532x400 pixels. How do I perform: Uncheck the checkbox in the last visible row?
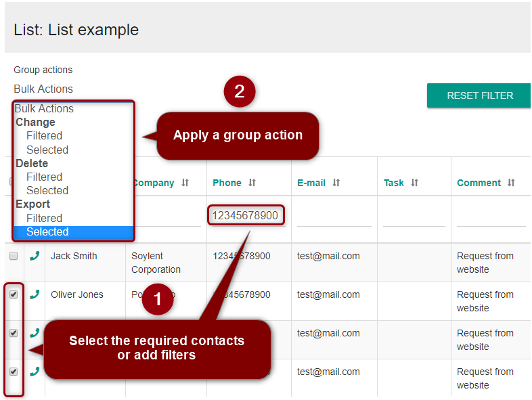pos(14,372)
